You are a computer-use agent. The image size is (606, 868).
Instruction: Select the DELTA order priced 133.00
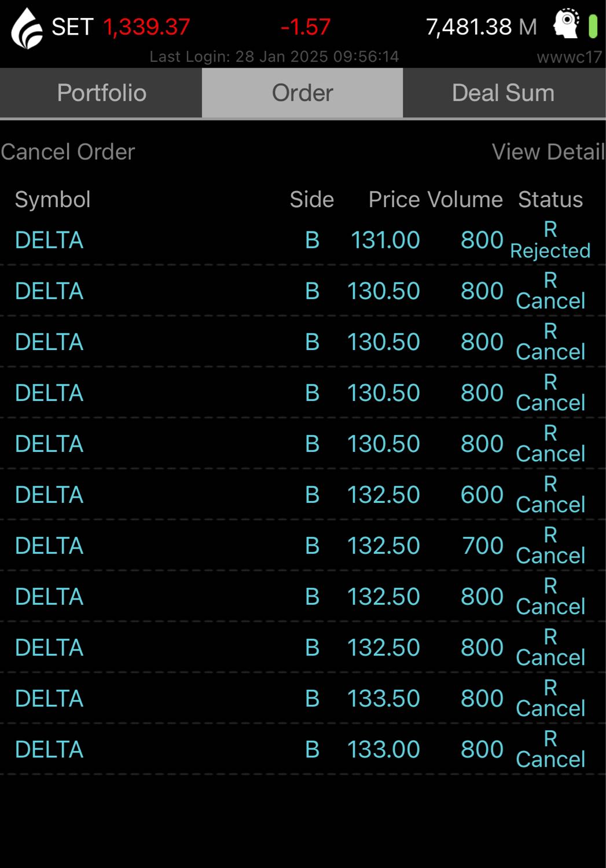303,749
